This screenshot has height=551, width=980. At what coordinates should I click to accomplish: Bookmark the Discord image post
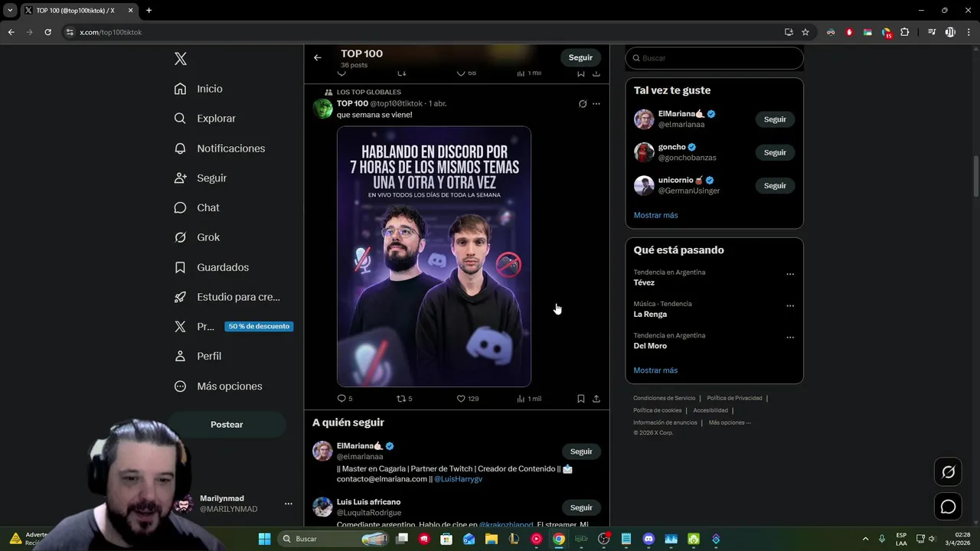coord(581,399)
